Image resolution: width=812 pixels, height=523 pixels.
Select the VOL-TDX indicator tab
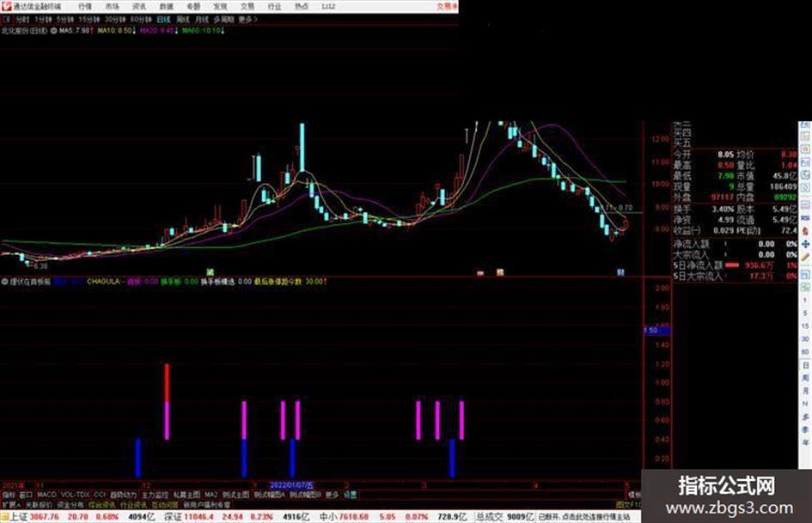75,495
